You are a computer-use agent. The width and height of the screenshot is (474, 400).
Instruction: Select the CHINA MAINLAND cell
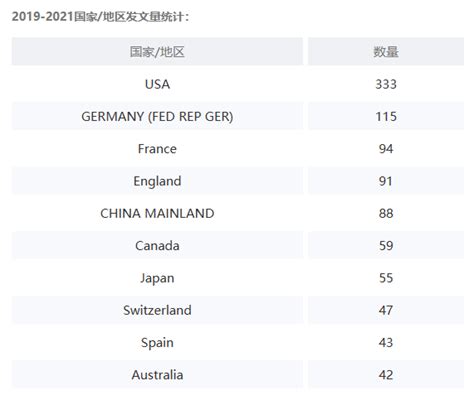pyautogui.click(x=157, y=213)
